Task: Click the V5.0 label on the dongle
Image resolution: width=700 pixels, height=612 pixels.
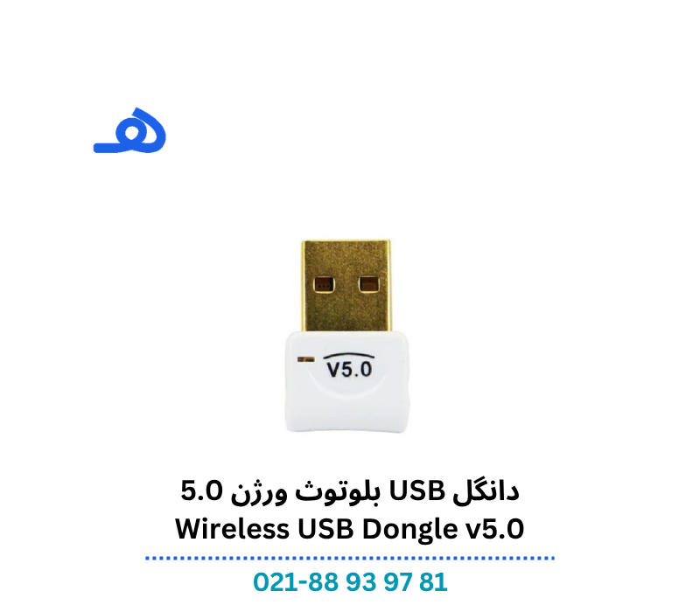Action: 349,369
